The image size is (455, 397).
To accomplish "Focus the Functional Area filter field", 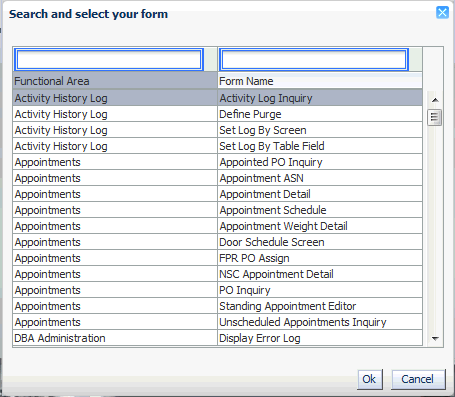I will tap(109, 60).
